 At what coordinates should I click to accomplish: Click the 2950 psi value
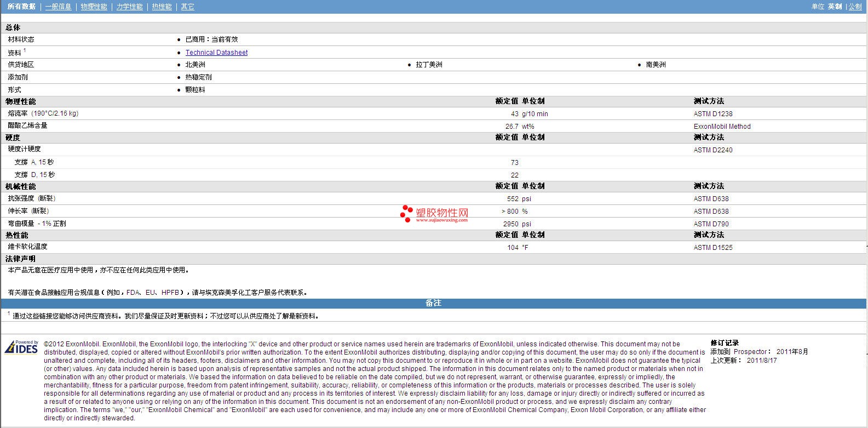[518, 224]
